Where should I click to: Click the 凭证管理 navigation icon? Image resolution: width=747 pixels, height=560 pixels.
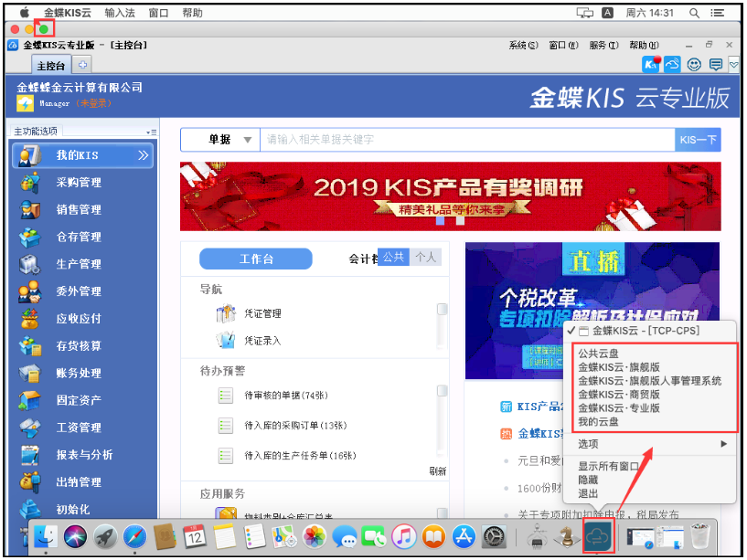pyautogui.click(x=226, y=314)
